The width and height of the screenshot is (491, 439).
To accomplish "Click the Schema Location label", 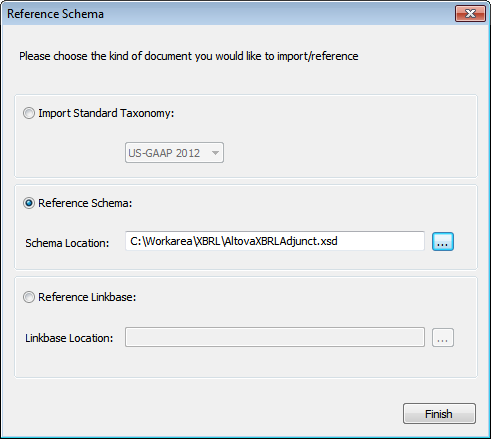I will pos(67,243).
